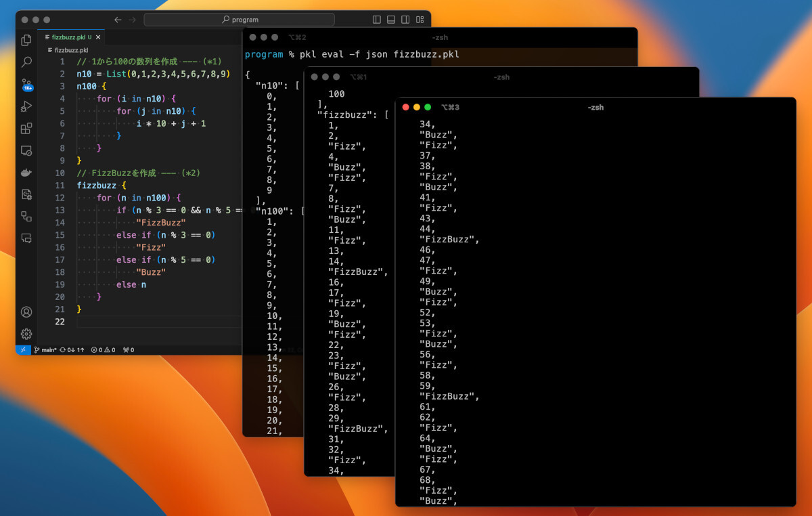The height and width of the screenshot is (516, 812).
Task: Click 'n10 = List(0,1,2,...)' on line 2
Action: pos(154,74)
